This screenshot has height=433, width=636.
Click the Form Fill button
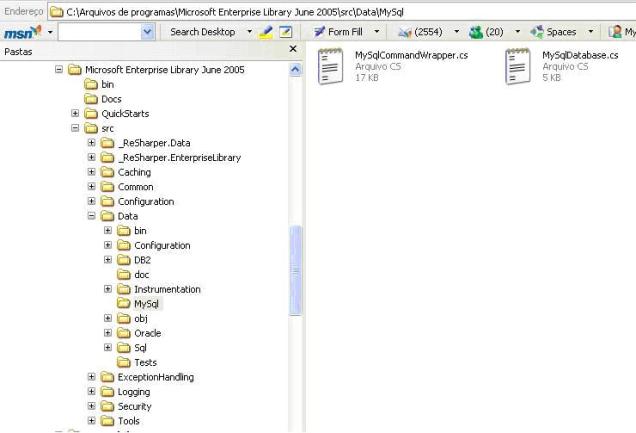coord(338,32)
